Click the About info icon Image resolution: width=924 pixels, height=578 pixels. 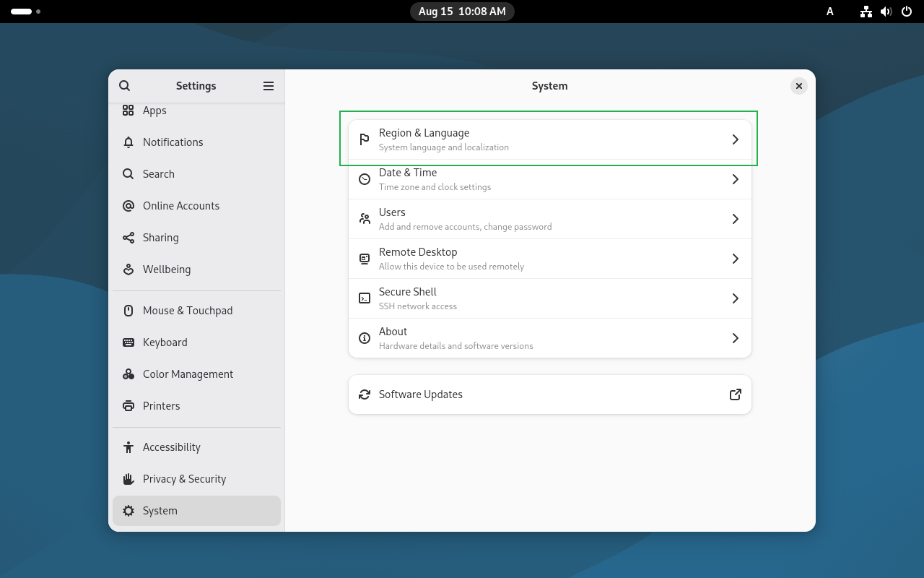click(365, 338)
